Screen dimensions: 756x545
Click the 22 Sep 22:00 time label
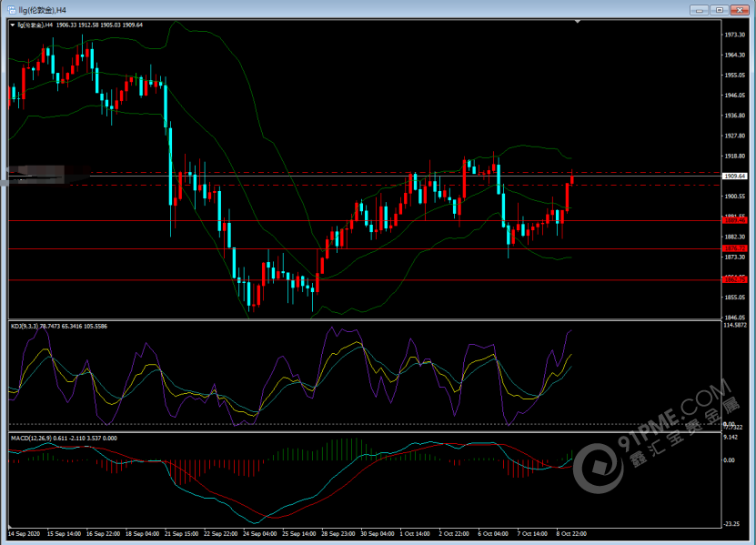(x=220, y=534)
